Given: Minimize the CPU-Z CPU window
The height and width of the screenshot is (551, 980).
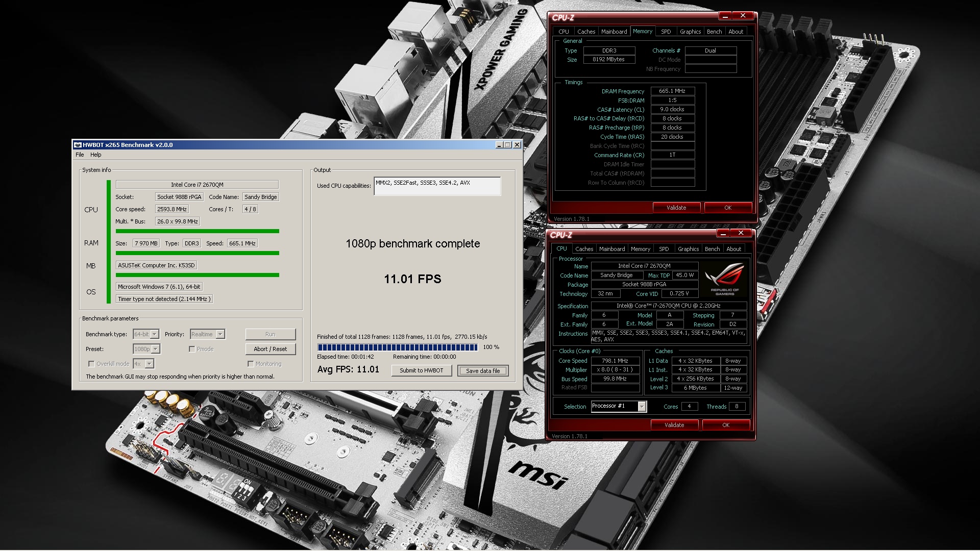Looking at the screenshot, I should (723, 233).
